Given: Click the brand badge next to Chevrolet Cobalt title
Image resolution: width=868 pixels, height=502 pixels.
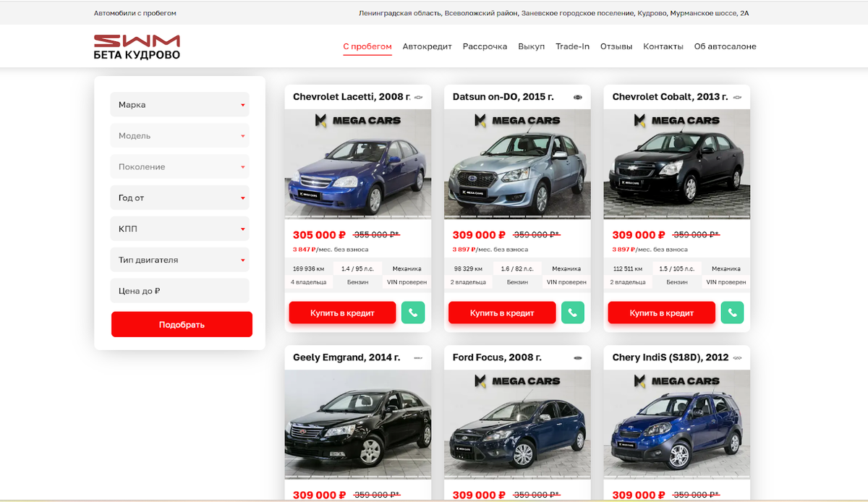Looking at the screenshot, I should (x=737, y=97).
